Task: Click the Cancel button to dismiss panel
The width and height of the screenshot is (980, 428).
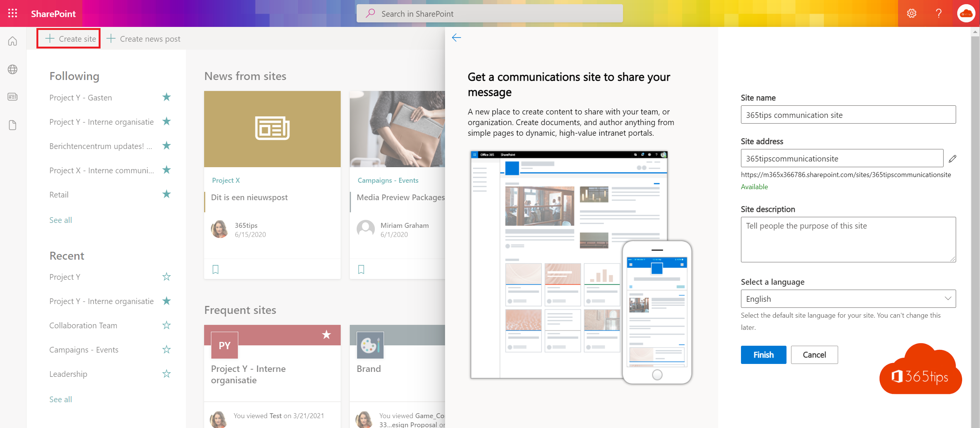Action: click(x=815, y=354)
